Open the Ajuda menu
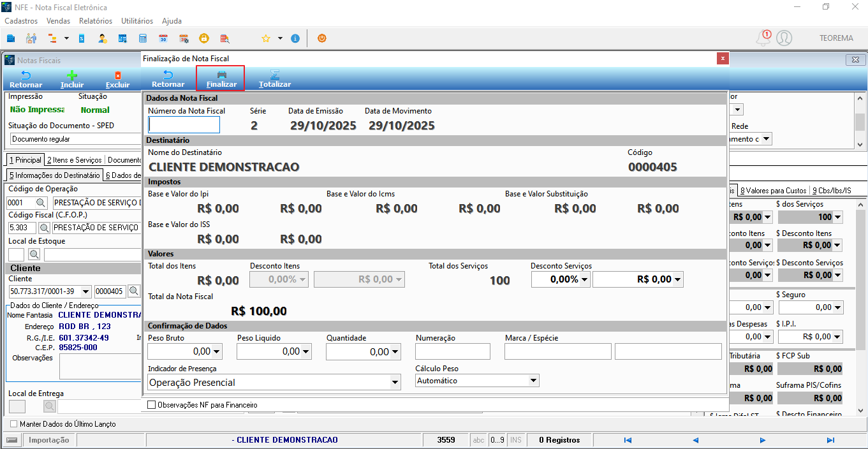The width and height of the screenshot is (868, 449). [x=172, y=21]
